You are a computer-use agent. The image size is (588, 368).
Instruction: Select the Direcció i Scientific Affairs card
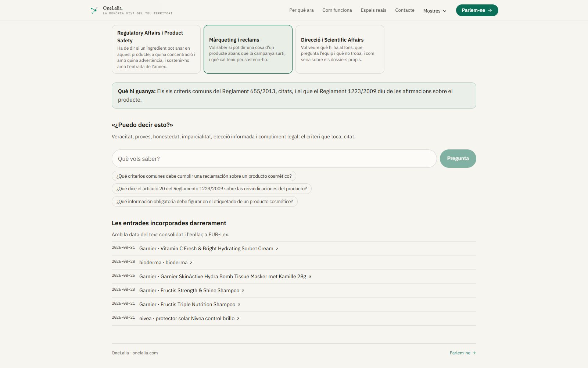coord(340,49)
